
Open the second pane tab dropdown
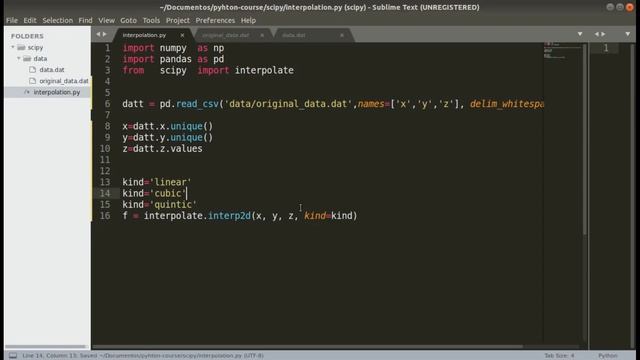(628, 34)
